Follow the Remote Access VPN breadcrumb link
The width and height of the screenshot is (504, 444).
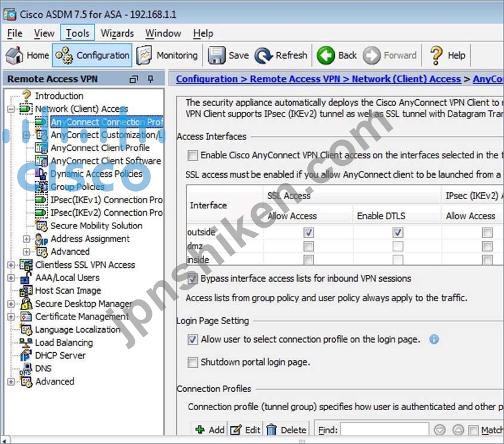[x=295, y=79]
